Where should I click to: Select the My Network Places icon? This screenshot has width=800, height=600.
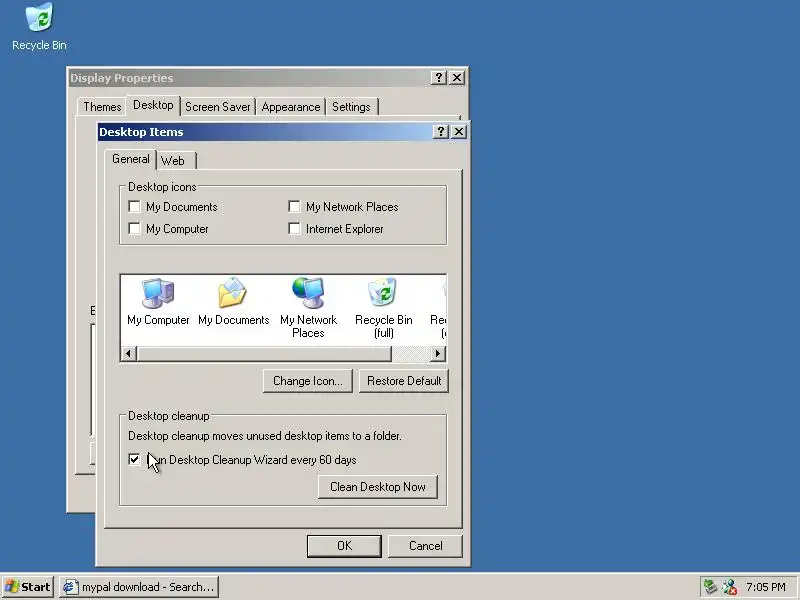point(308,308)
